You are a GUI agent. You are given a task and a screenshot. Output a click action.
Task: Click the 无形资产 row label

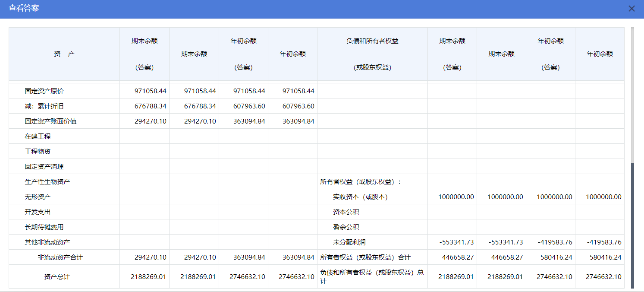pyautogui.click(x=38, y=197)
